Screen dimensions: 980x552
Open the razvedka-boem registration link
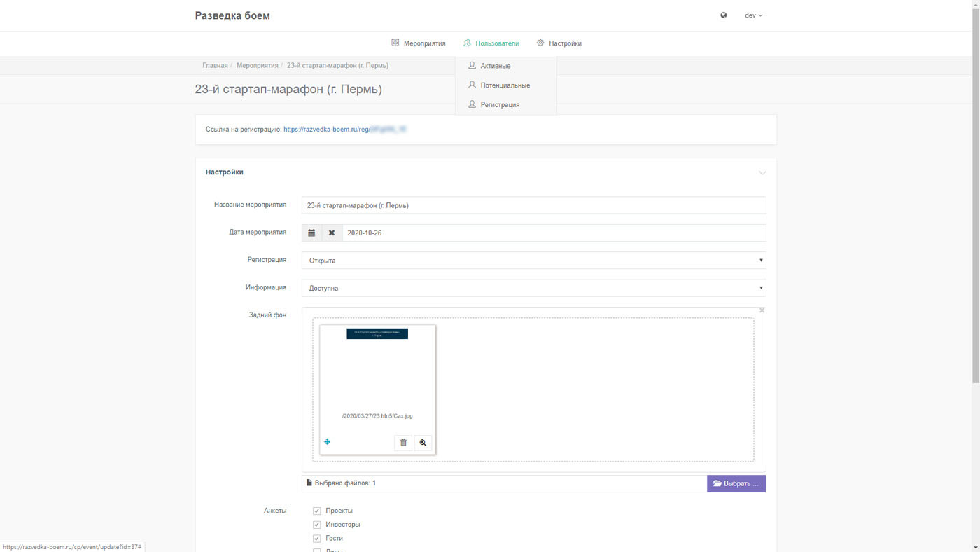[345, 130]
